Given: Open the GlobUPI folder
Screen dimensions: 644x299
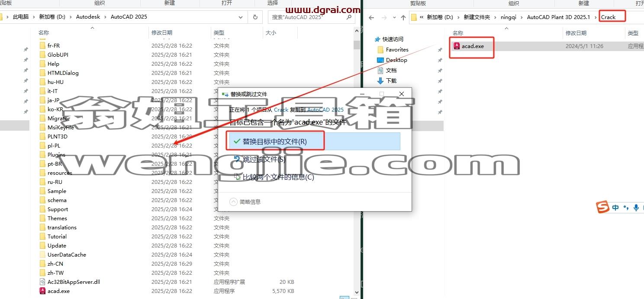Looking at the screenshot, I should 58,55.
